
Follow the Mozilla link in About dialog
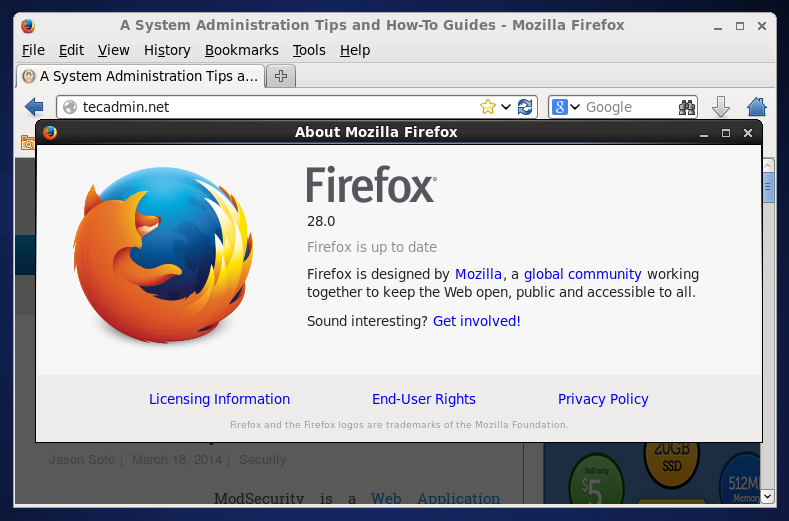(x=478, y=274)
